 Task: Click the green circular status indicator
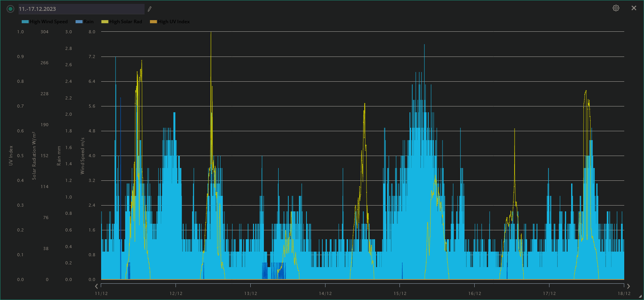click(10, 9)
